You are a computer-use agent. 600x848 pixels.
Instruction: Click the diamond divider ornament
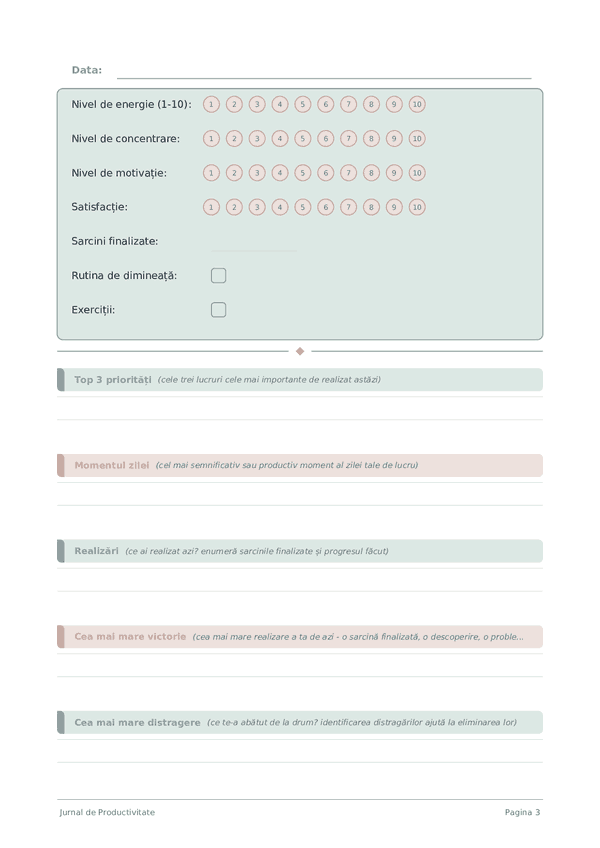coord(300,352)
